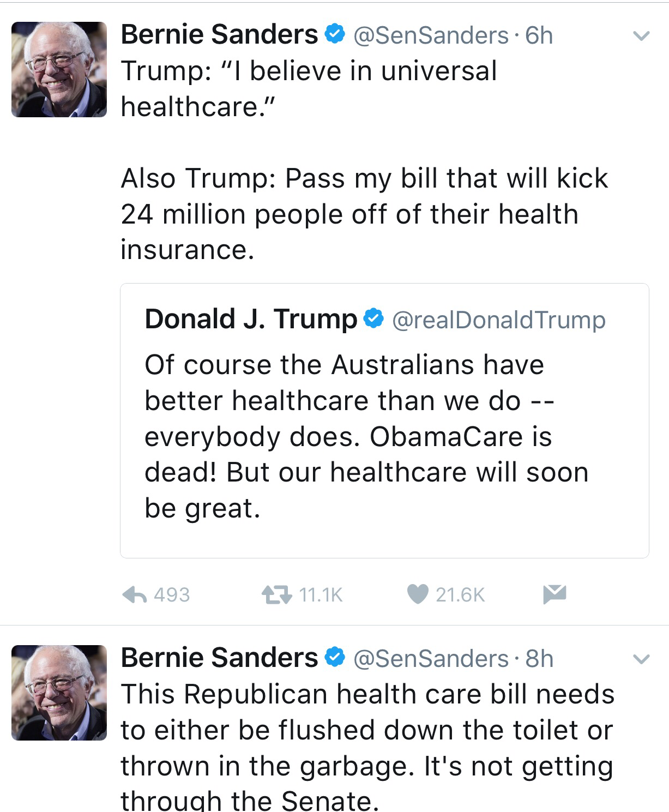Open the @SenSanders handle on the 6h tweet
The height and width of the screenshot is (812, 669).
pyautogui.click(x=431, y=35)
